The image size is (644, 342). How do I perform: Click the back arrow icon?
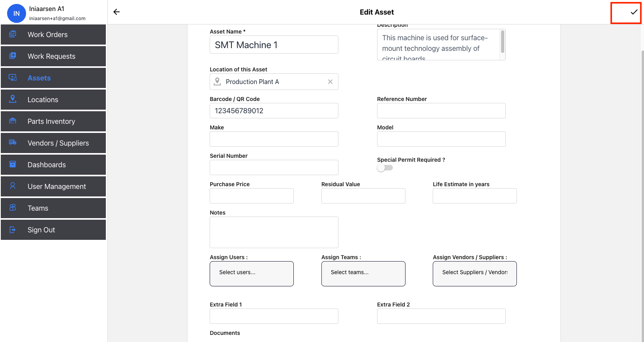pos(116,12)
